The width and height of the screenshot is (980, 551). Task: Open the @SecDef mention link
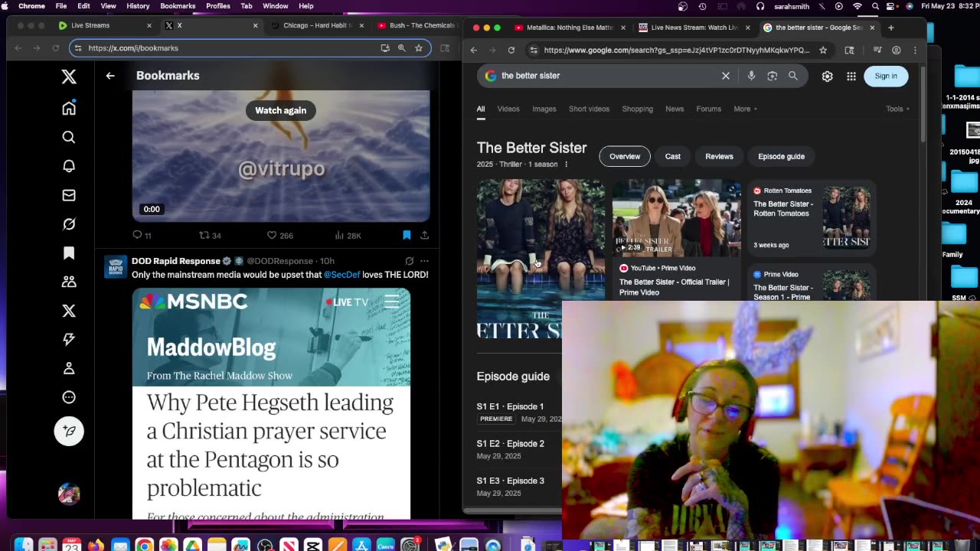pos(341,275)
